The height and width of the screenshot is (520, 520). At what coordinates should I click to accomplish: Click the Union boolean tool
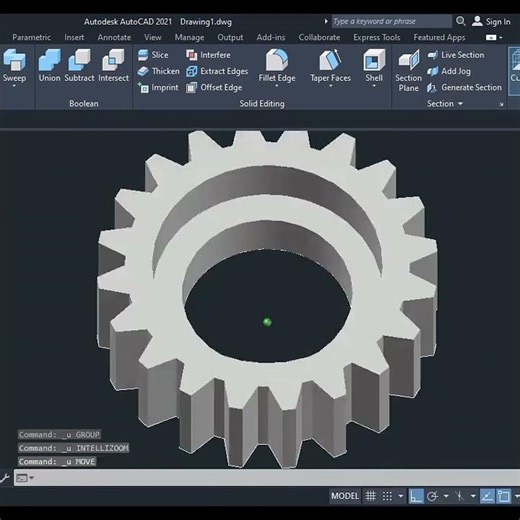[49, 65]
